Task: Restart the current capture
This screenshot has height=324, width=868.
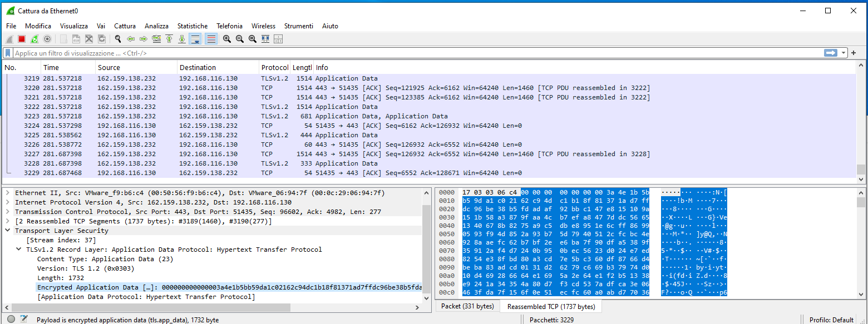Action: 33,39
